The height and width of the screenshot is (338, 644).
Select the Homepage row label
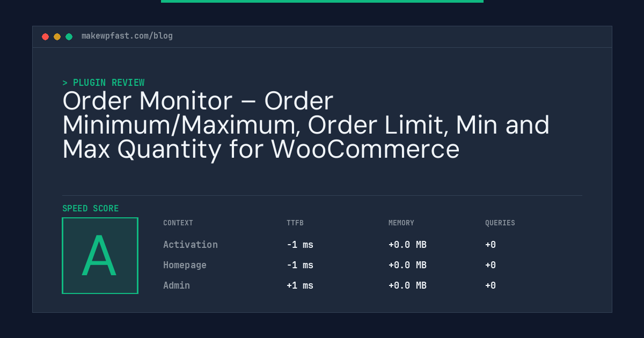coord(185,265)
